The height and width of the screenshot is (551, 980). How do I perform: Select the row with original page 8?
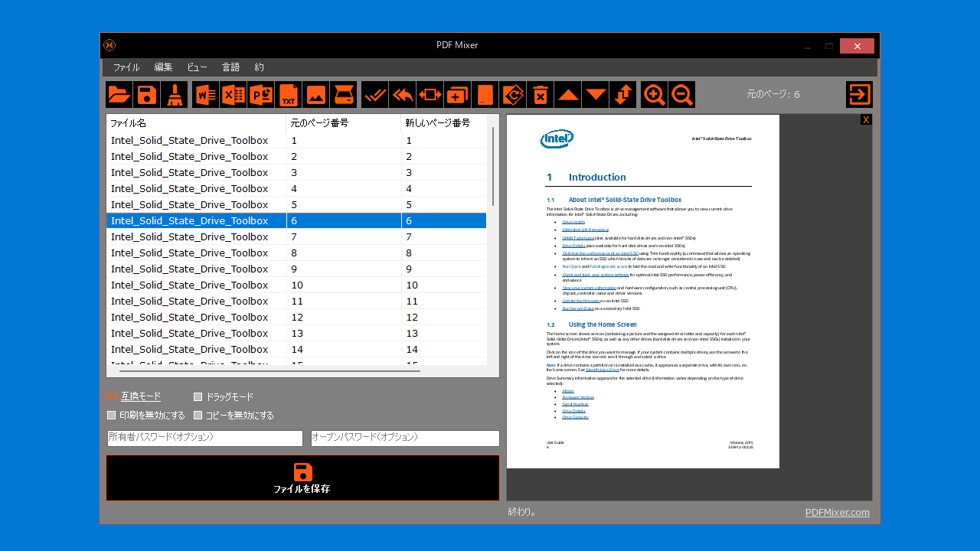point(296,253)
